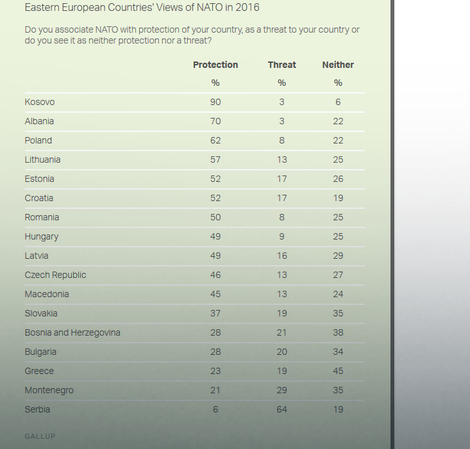Click the vertical divider bar at right
Screen dimensions: 470x449
coord(392,224)
